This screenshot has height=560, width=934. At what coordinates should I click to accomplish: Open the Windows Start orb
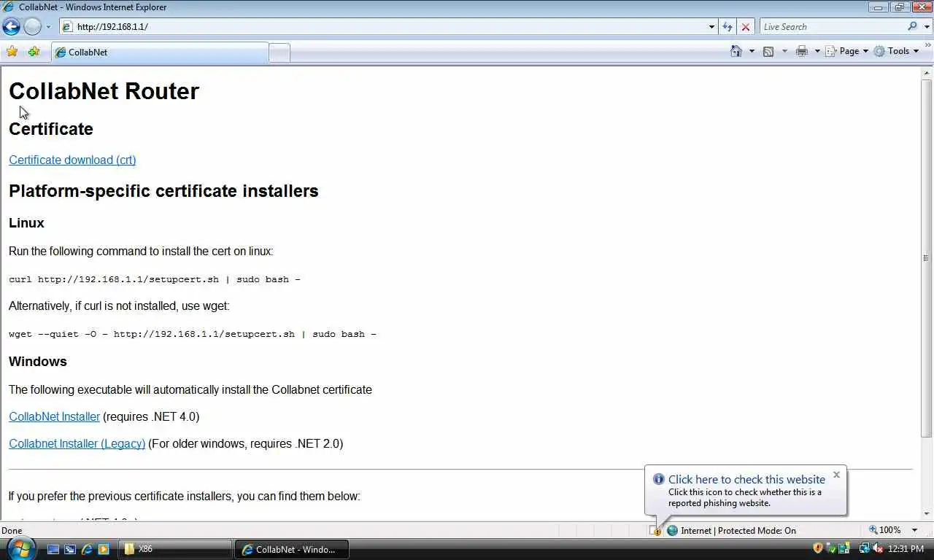click(x=20, y=549)
